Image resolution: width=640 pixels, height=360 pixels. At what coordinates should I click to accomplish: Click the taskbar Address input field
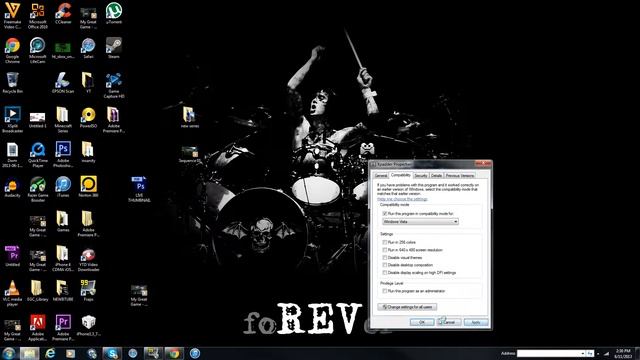pyautogui.click(x=548, y=353)
